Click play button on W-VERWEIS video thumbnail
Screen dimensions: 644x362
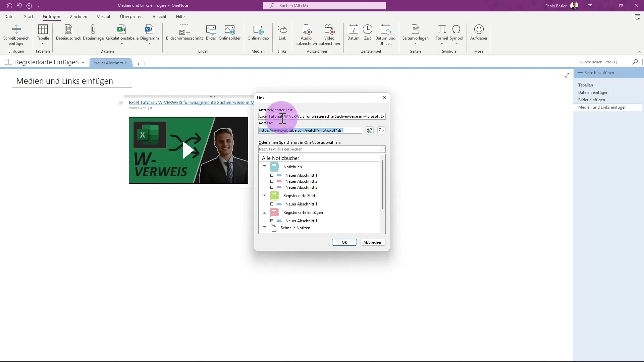tap(187, 150)
